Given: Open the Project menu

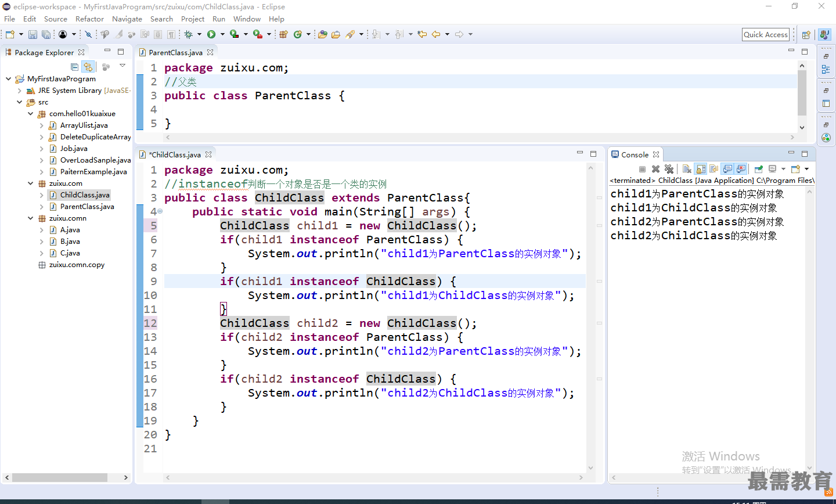Looking at the screenshot, I should pyautogui.click(x=193, y=19).
